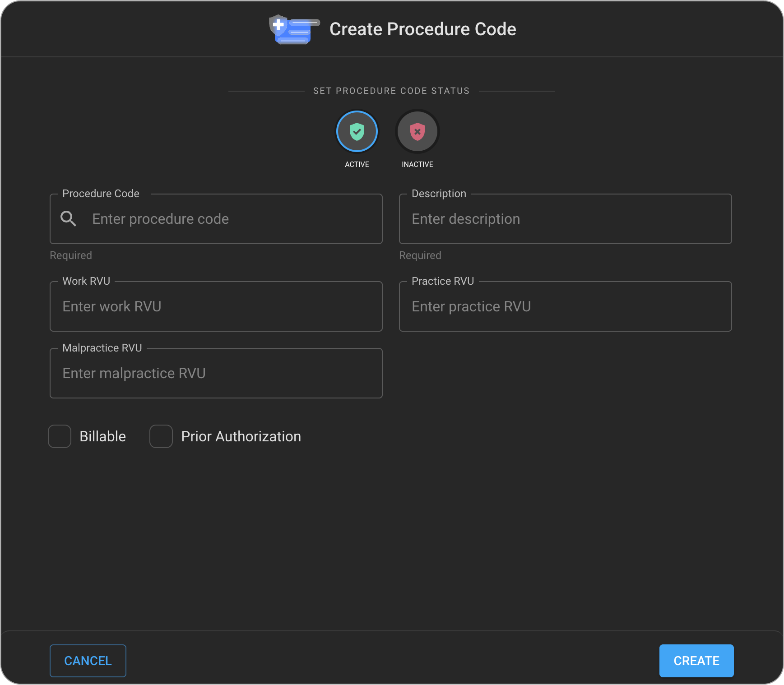Focus the Work RVU input box
The width and height of the screenshot is (784, 685).
tap(216, 306)
